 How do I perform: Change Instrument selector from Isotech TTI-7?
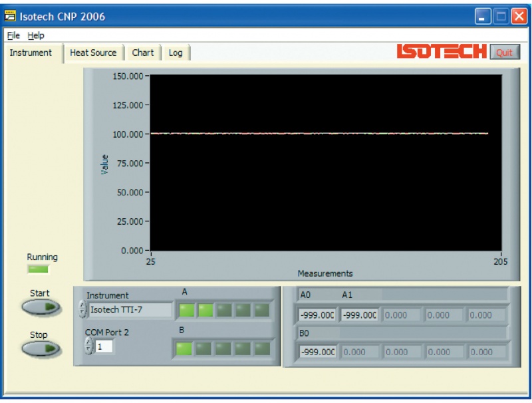click(130, 309)
